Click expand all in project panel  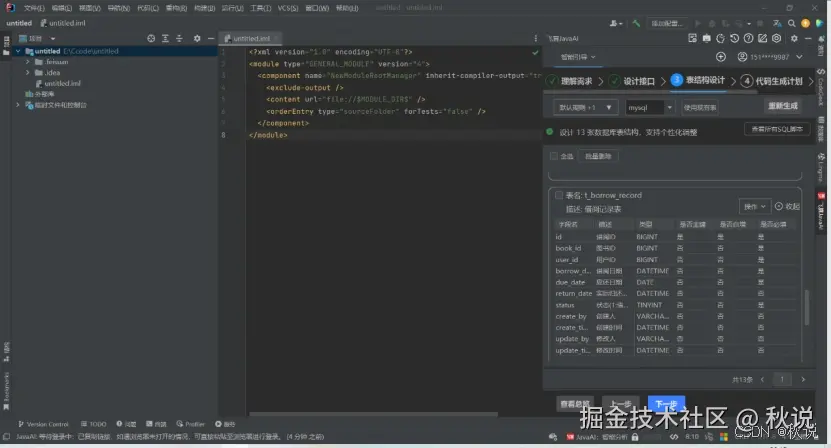(165, 38)
